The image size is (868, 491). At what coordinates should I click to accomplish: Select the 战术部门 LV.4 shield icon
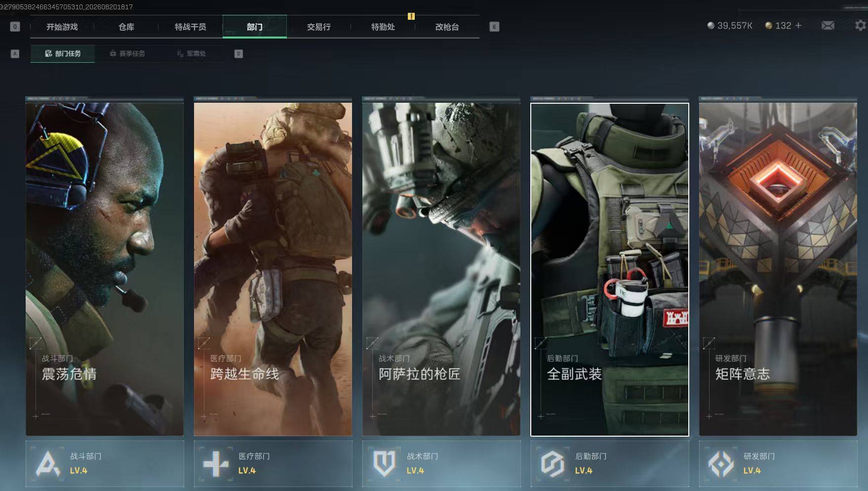[x=384, y=463]
